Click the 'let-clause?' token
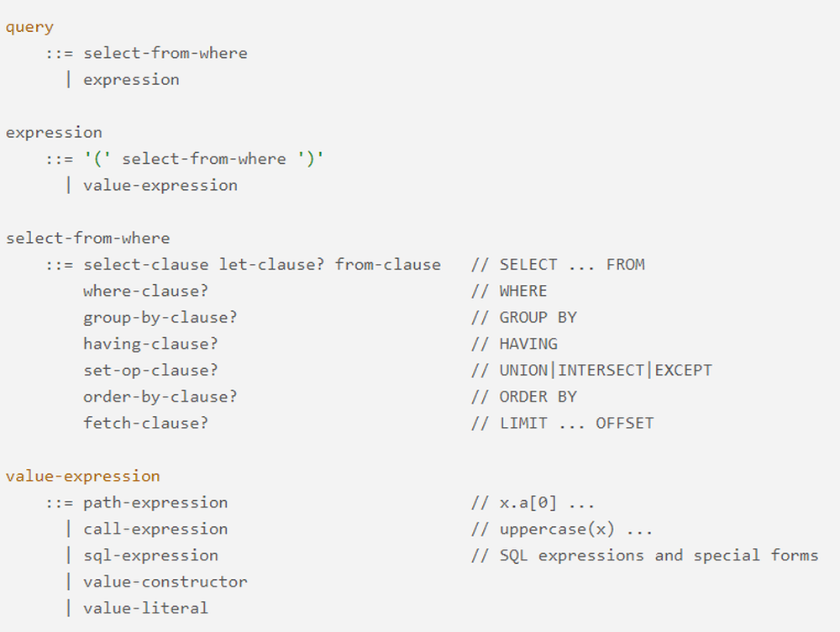Image resolution: width=840 pixels, height=632 pixels. tap(271, 265)
